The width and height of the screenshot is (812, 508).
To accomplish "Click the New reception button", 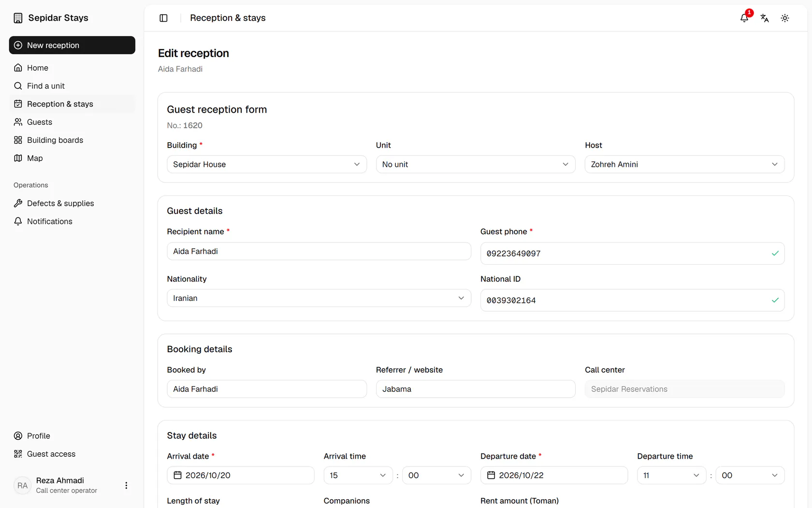I will (72, 45).
